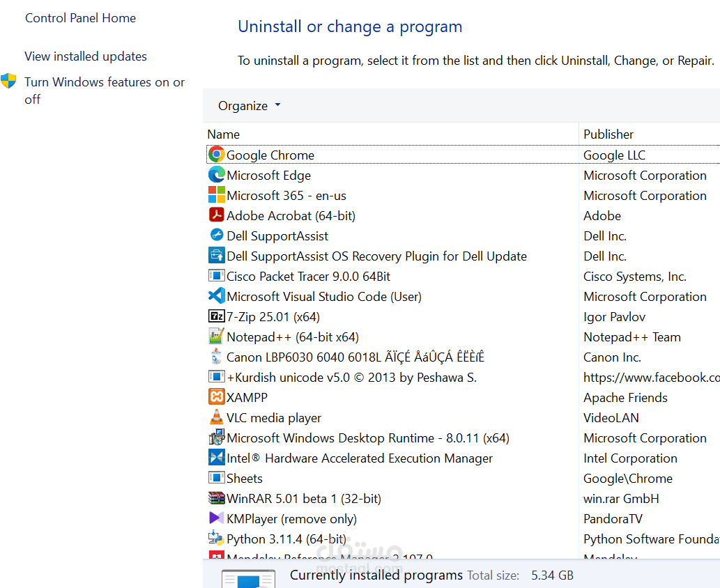Click the Sheets program icon
720x588 pixels.
point(216,478)
